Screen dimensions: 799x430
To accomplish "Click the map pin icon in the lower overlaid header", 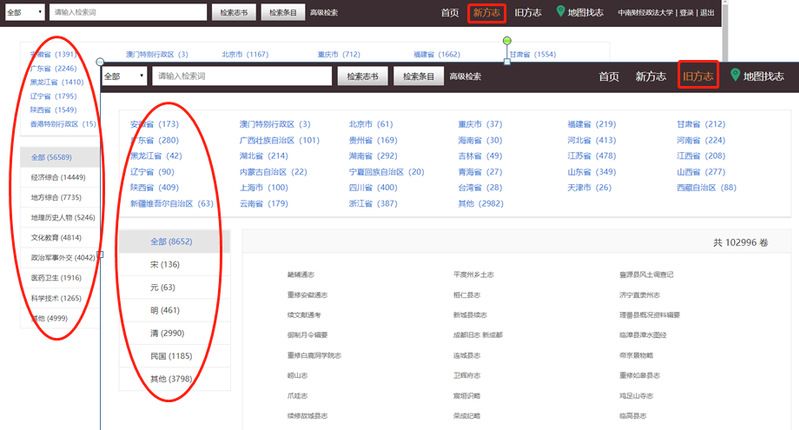I will (x=736, y=75).
